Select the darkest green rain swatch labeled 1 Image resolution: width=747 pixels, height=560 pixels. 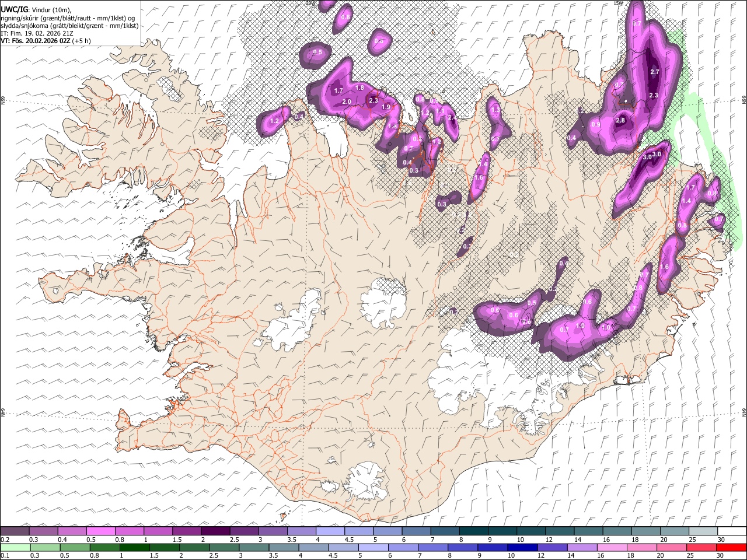tap(134, 548)
